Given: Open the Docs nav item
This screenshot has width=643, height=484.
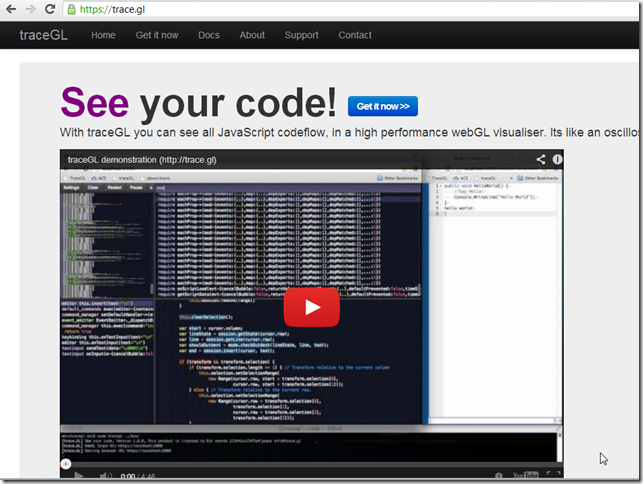Looking at the screenshot, I should pyautogui.click(x=209, y=35).
